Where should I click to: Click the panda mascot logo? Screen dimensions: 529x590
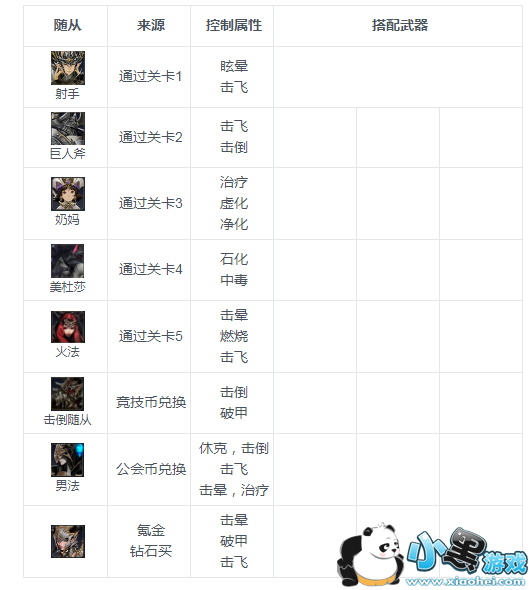[371, 554]
